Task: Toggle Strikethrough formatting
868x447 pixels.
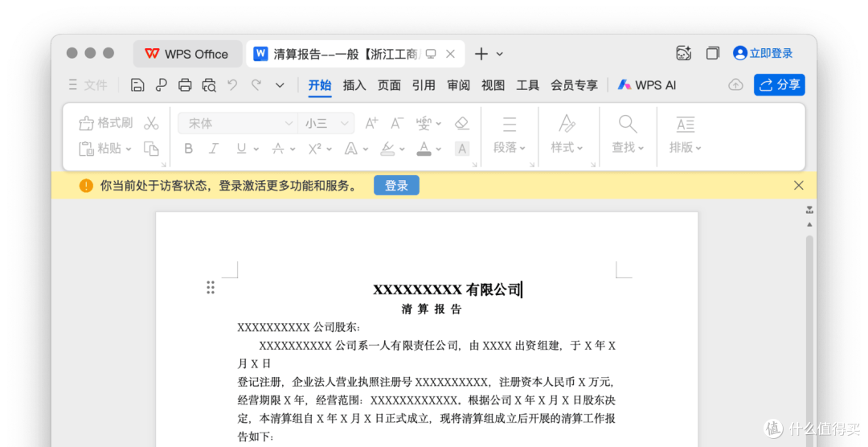Action: pos(278,149)
